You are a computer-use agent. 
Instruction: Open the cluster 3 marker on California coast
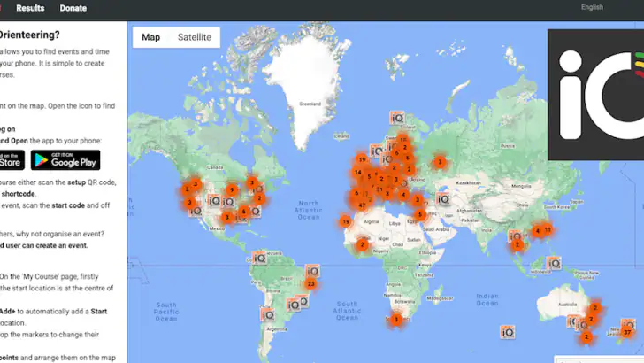click(x=189, y=202)
